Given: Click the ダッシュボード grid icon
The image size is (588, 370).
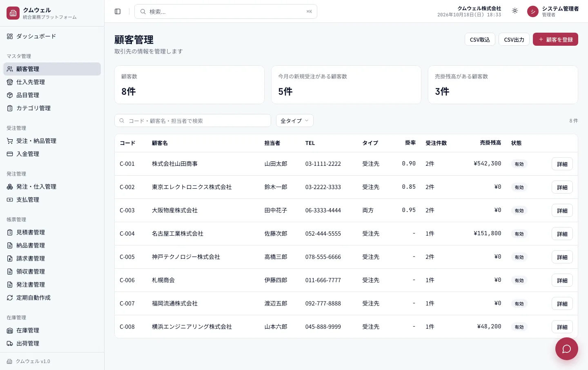Looking at the screenshot, I should pos(10,36).
